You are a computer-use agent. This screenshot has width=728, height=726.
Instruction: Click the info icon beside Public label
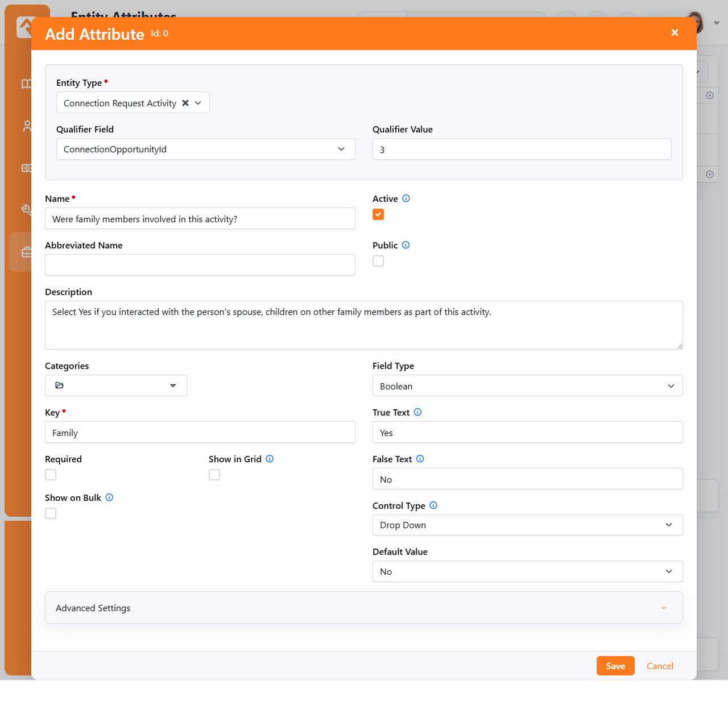point(406,245)
